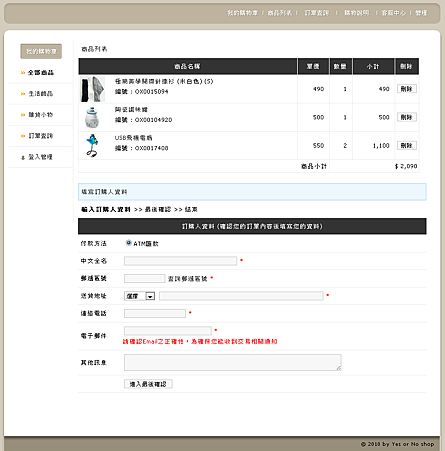Select 全部商品 in the sidebar
This screenshot has width=445, height=451.
pyautogui.click(x=41, y=73)
